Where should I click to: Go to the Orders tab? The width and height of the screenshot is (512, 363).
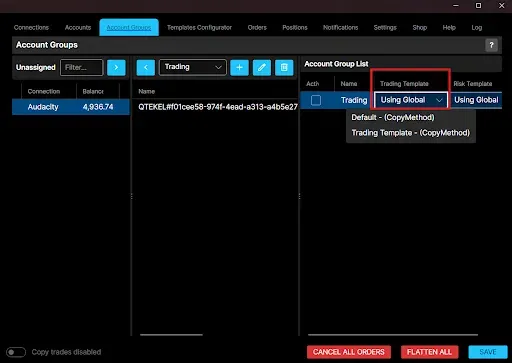click(257, 28)
